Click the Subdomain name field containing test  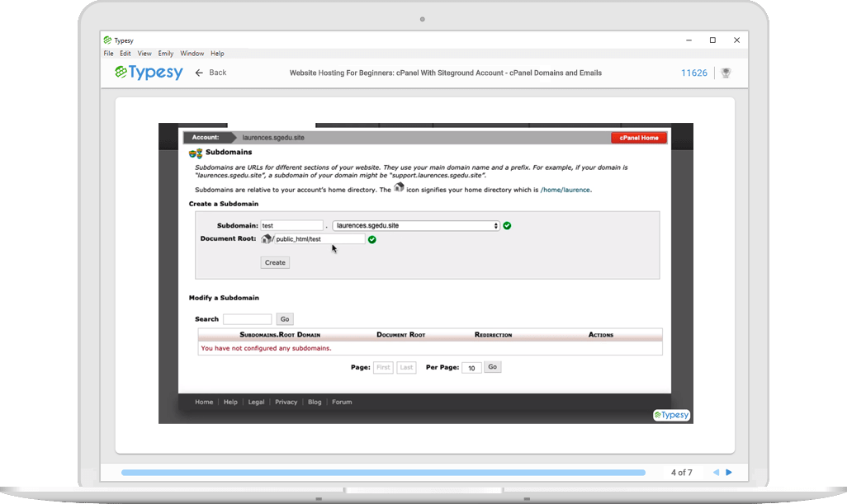coord(291,225)
